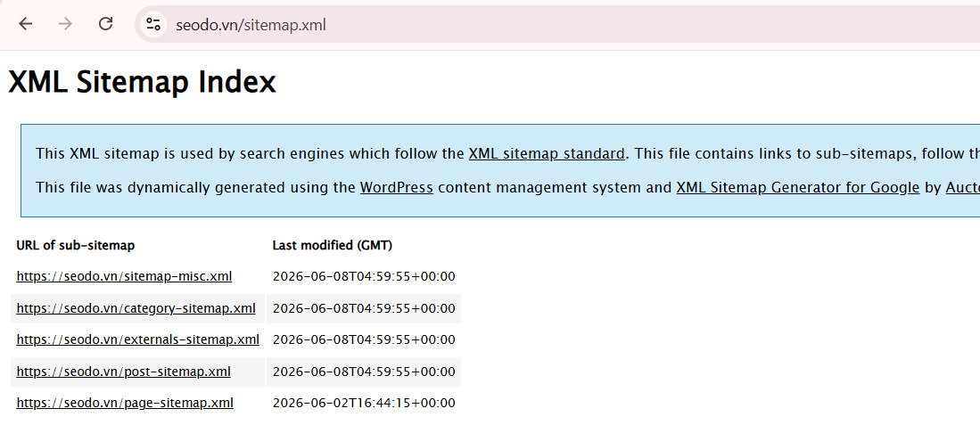980x425 pixels.
Task: Open the post-sitemap.xml sub-sitemap
Action: pos(123,372)
